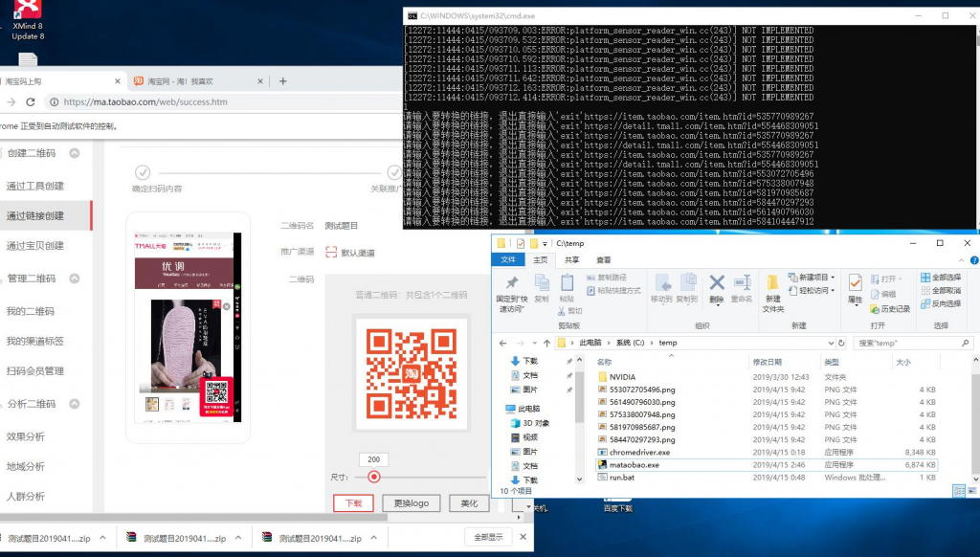The height and width of the screenshot is (557, 980).
Task: Click Chrome reload page icon
Action: click(x=30, y=101)
